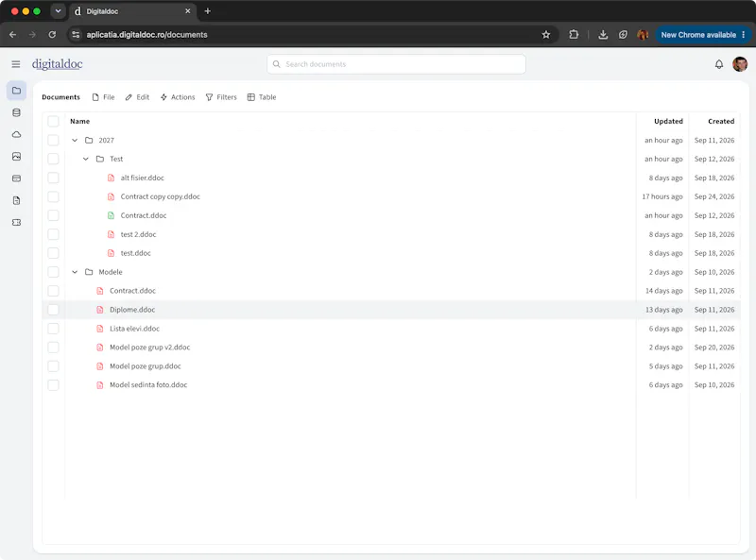Click the folder icon of the Modele folder
This screenshot has width=756, height=560.
pyautogui.click(x=89, y=272)
